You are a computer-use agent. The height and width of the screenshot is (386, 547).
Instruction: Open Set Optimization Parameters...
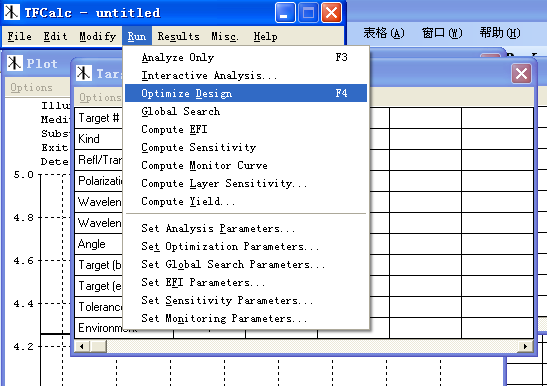pyautogui.click(x=246, y=246)
